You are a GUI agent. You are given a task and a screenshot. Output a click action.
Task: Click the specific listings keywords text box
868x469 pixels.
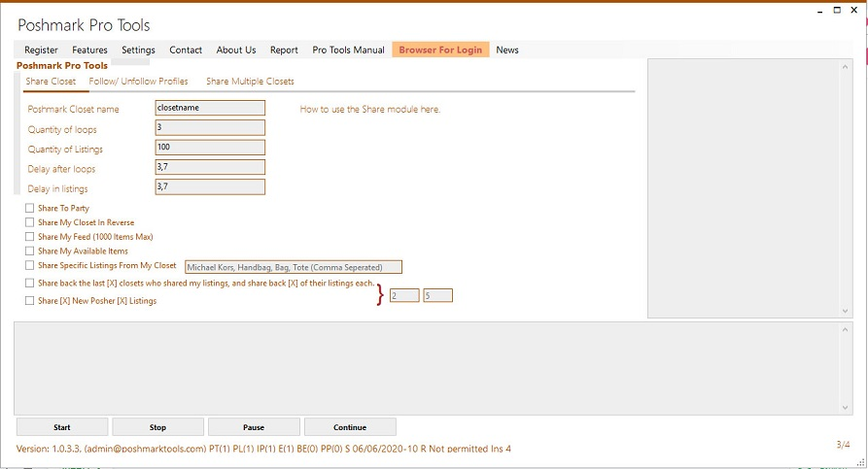tap(293, 267)
